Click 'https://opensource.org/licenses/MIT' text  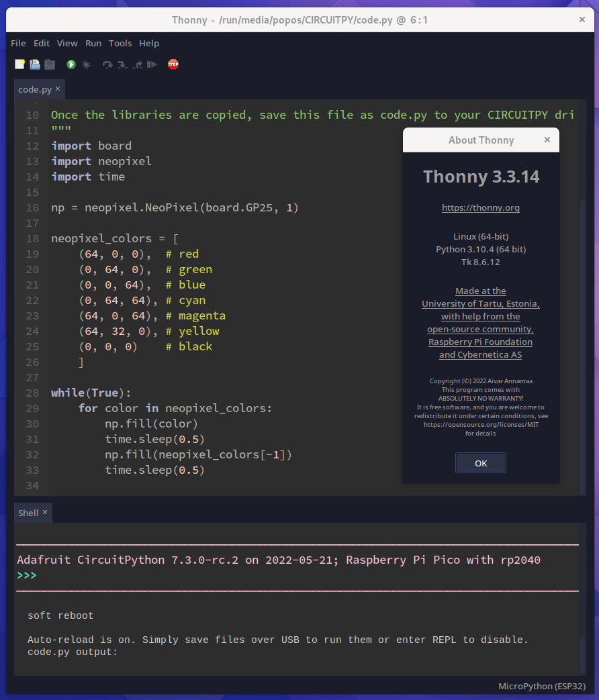click(481, 425)
